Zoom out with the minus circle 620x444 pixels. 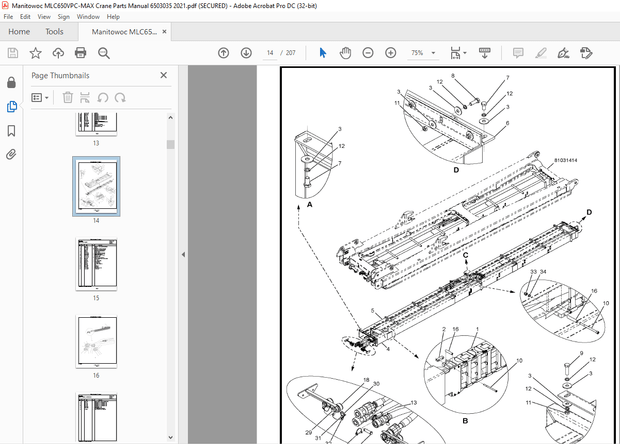pyautogui.click(x=368, y=53)
